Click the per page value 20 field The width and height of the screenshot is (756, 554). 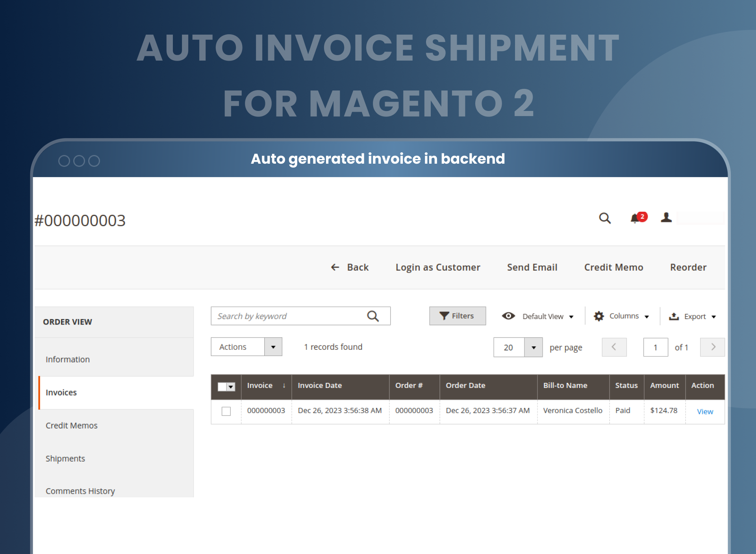509,347
